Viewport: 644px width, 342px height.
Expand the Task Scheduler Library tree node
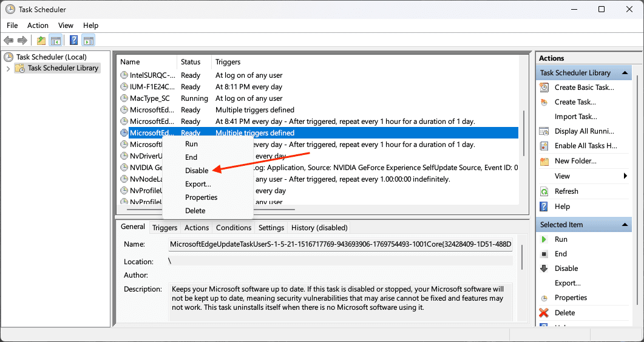coord(8,68)
